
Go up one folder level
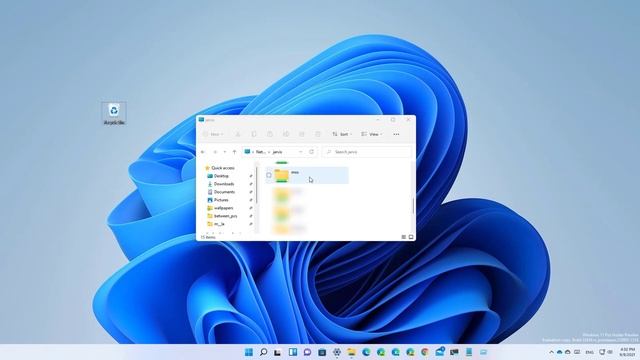234,152
